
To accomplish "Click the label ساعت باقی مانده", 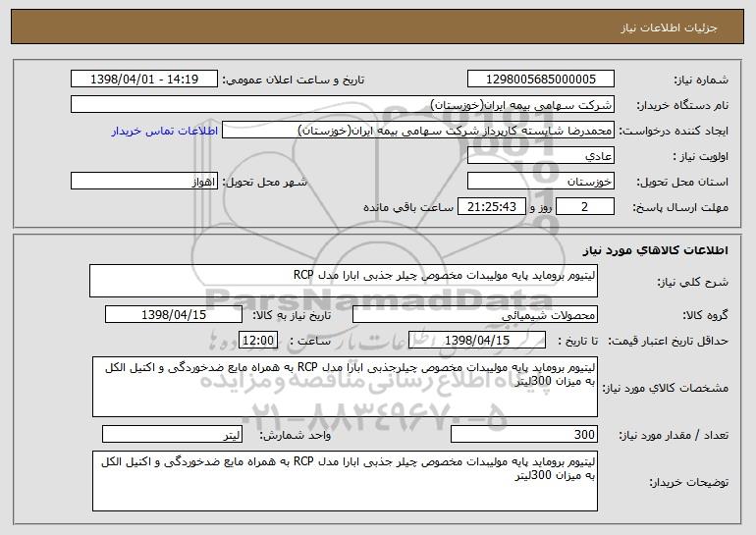I will pos(407,207).
